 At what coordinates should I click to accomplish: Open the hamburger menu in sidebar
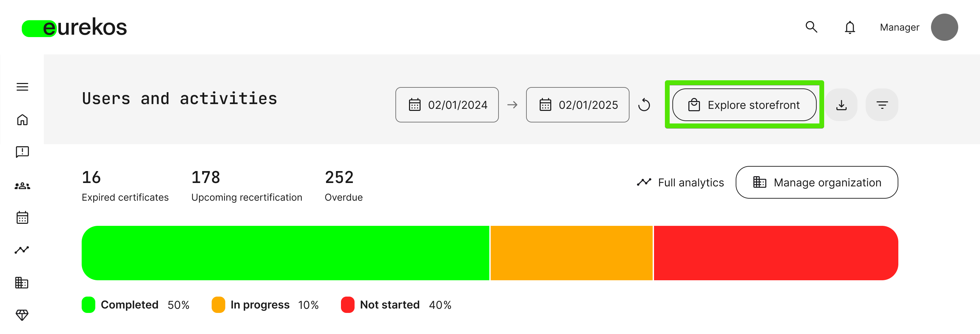pos(22,87)
